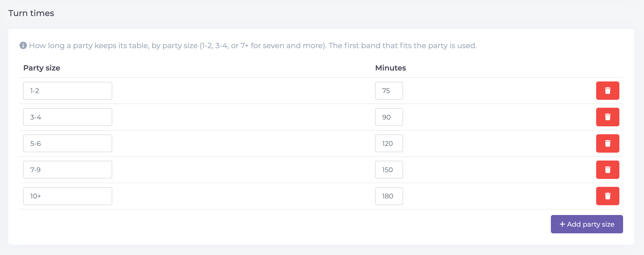
Task: Edit the 1-2 party size field
Action: coord(68,91)
